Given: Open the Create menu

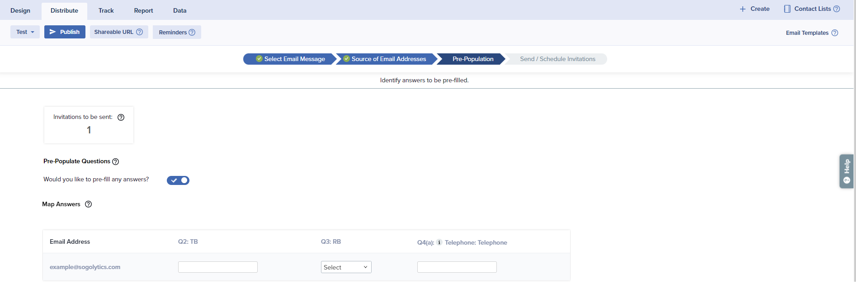Looking at the screenshot, I should tap(755, 9).
